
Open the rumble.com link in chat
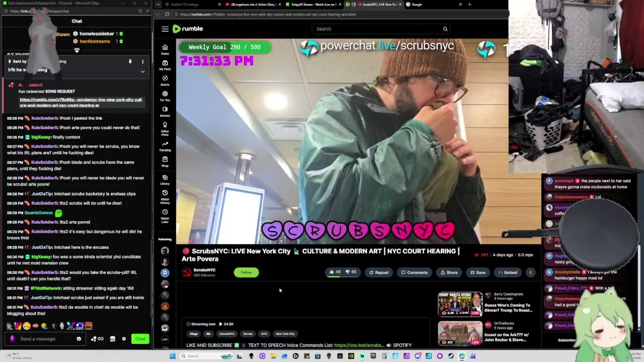[80, 103]
